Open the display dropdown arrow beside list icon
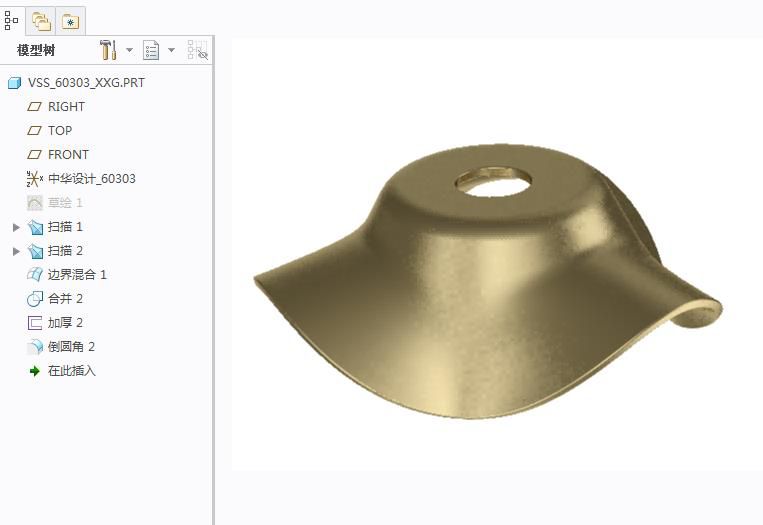 [x=171, y=50]
